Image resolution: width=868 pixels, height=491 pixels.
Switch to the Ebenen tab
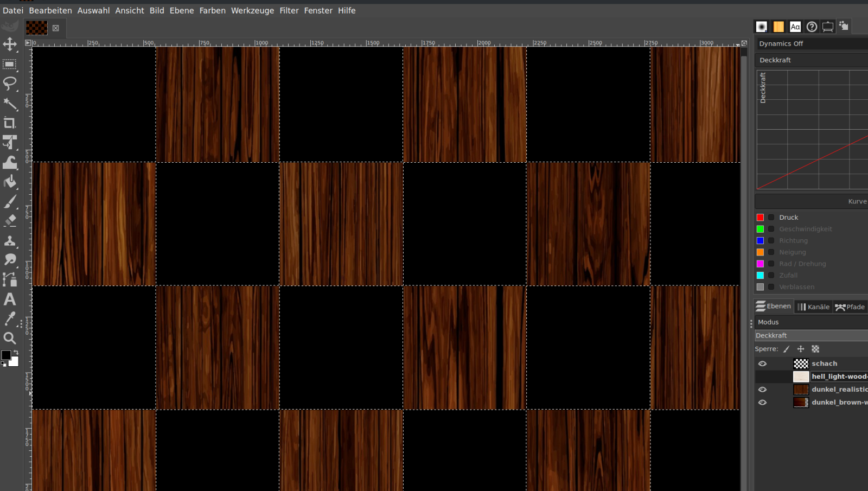774,307
